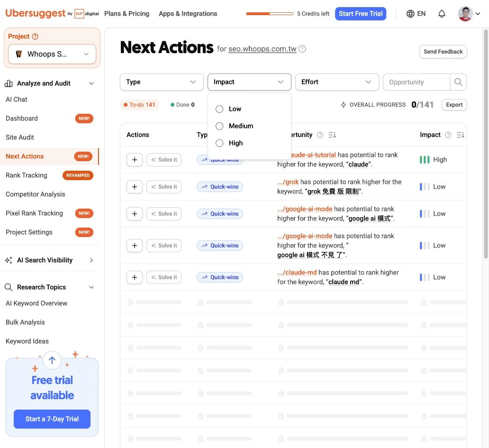Click the Analyze and Audit chart icon
This screenshot has width=489, height=448.
point(9,83)
